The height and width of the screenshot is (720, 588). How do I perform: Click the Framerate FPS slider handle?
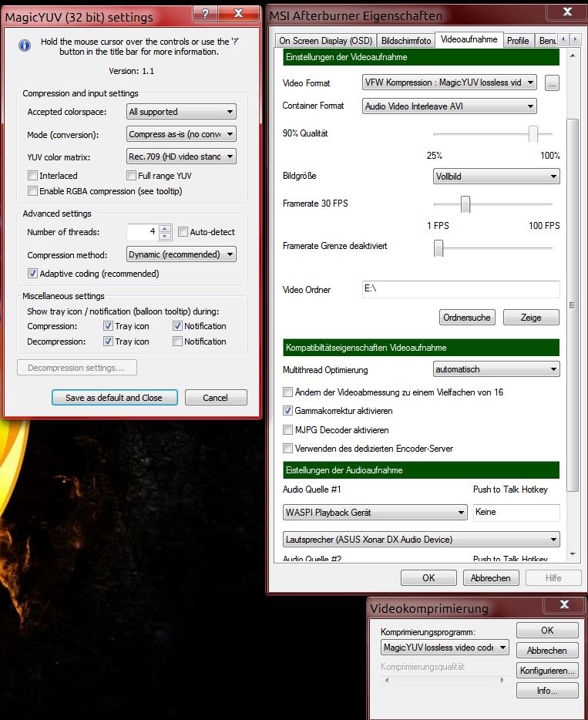(465, 204)
